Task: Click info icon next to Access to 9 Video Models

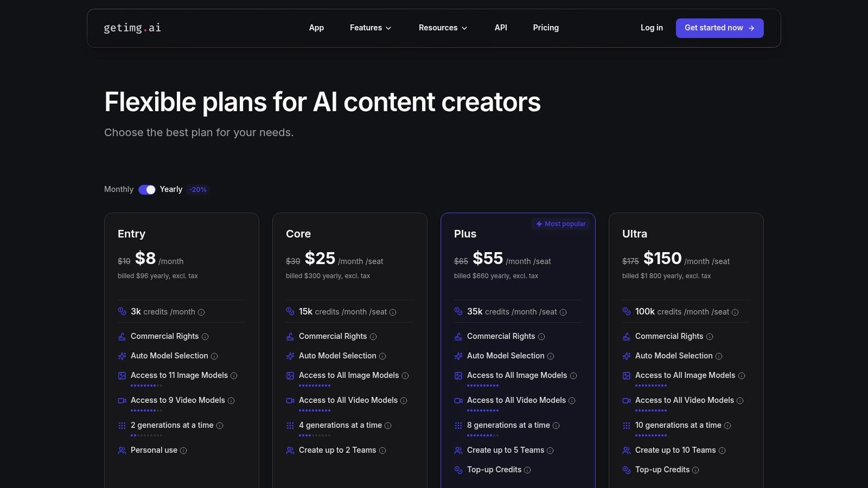Action: click(231, 401)
